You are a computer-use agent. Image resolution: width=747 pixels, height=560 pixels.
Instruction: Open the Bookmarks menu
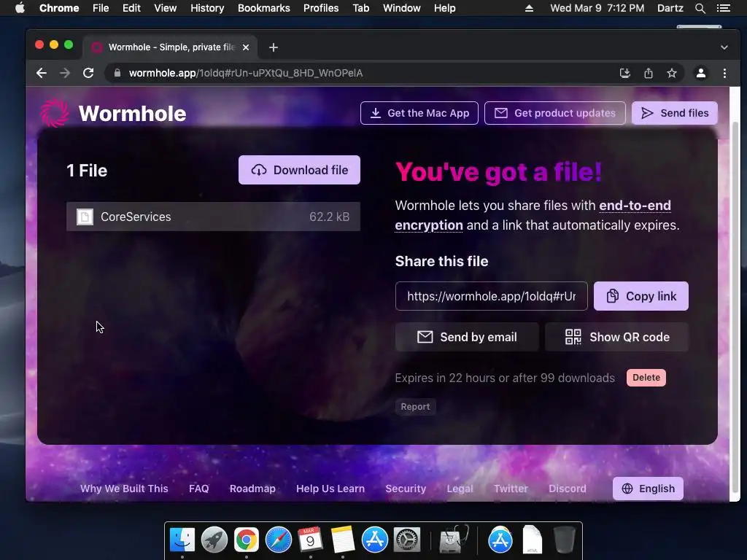point(264,8)
